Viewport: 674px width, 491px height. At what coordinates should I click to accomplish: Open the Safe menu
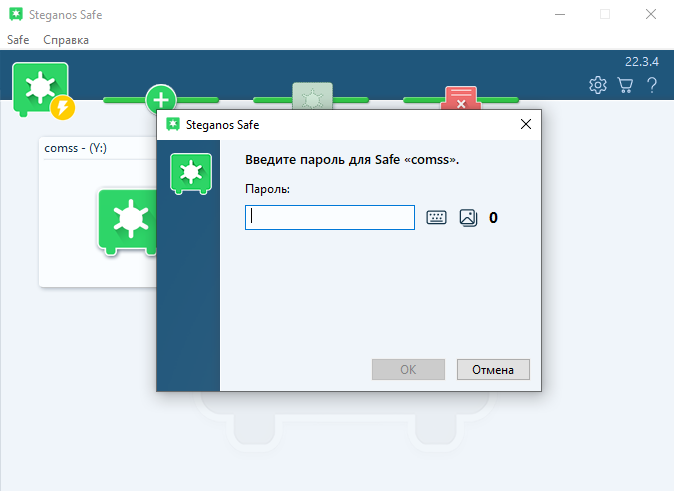[x=18, y=40]
